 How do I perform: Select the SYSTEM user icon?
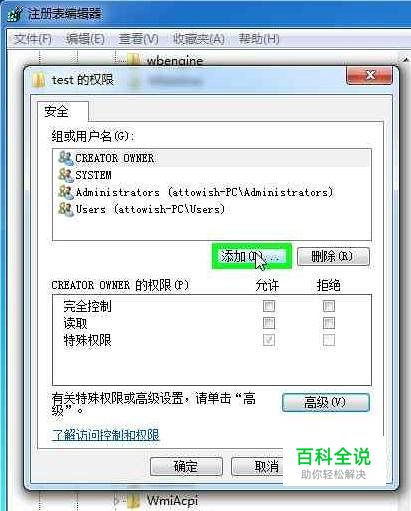click(66, 175)
